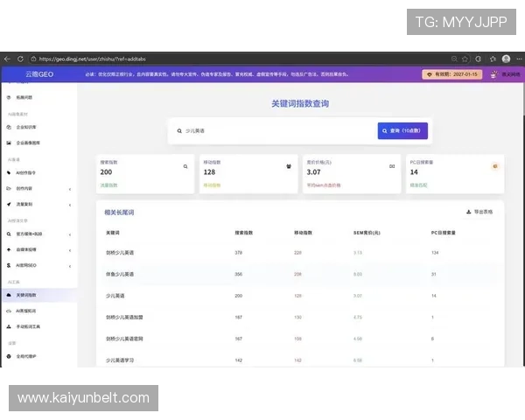
Task: Open the browser favorites list icon
Action: (x=493, y=59)
